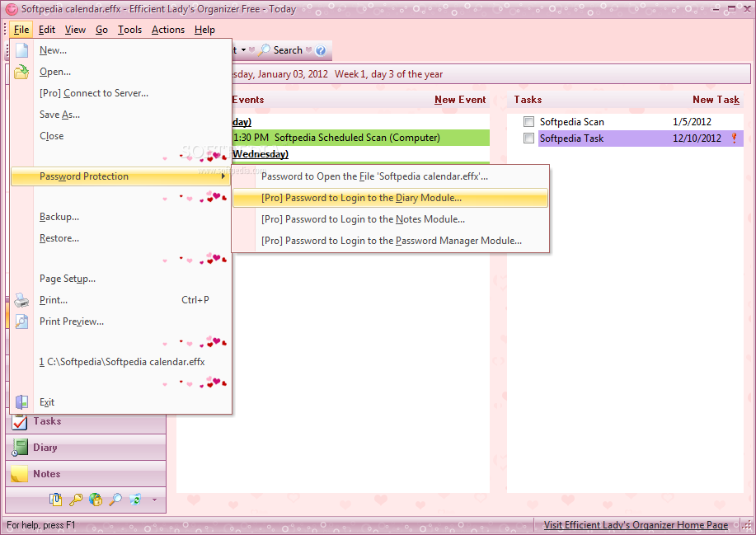
Task: Click the attachments paperclip icon in sidebar footer
Action: pyautogui.click(x=55, y=500)
